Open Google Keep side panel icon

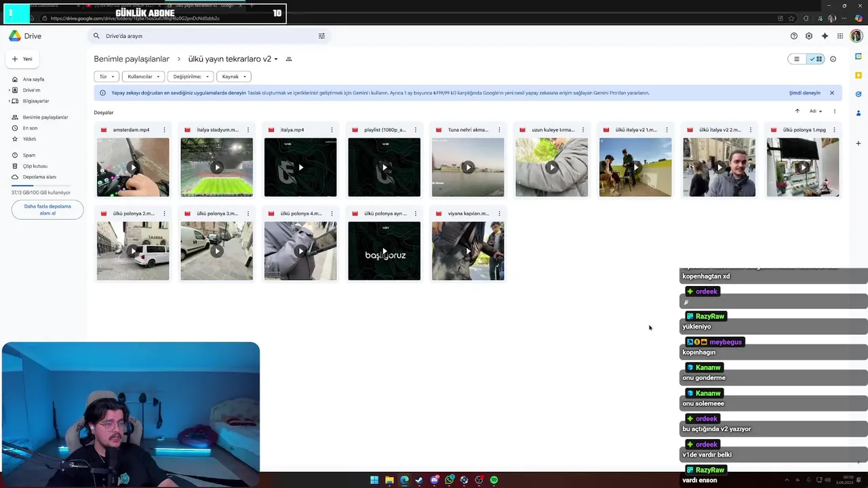click(859, 75)
